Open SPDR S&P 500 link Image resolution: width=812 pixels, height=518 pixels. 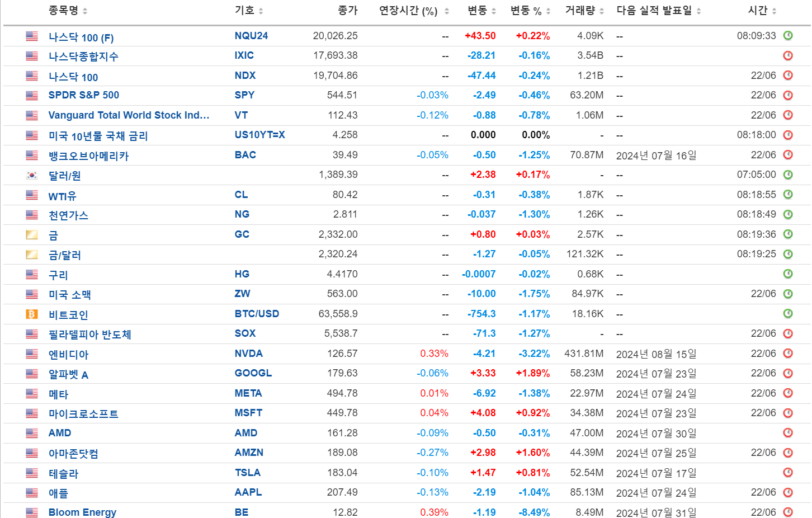tap(84, 95)
